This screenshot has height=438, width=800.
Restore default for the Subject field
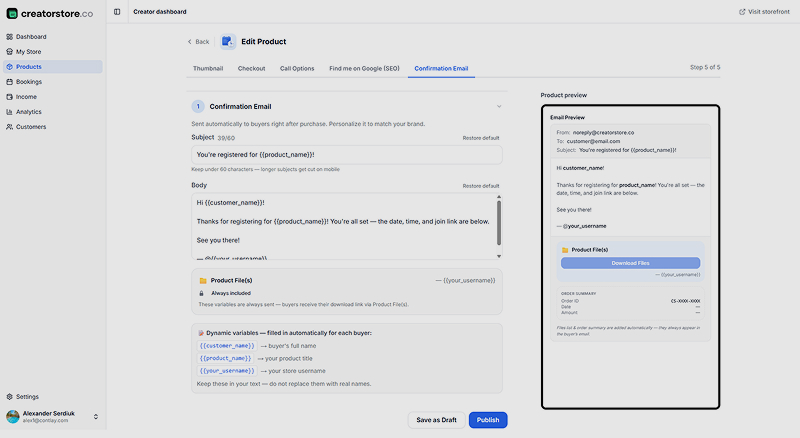pyautogui.click(x=481, y=138)
